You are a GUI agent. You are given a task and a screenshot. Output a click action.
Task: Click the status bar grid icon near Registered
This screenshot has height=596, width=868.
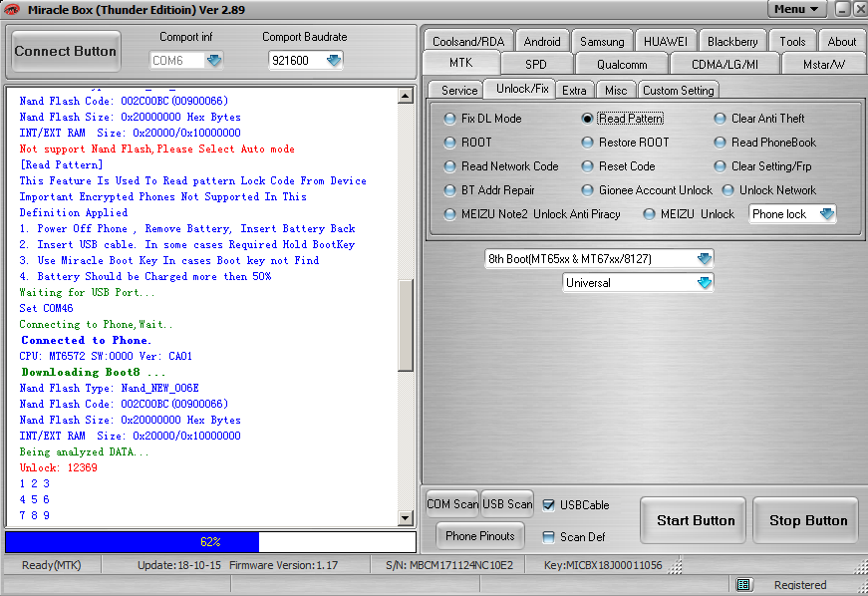(x=743, y=584)
